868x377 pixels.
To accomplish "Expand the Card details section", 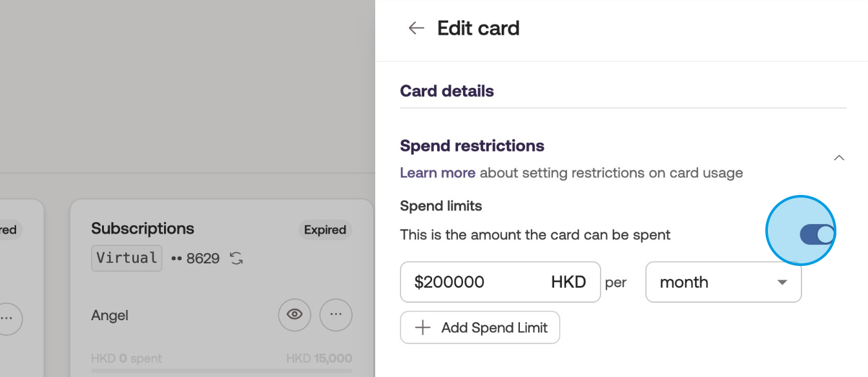I will click(447, 91).
